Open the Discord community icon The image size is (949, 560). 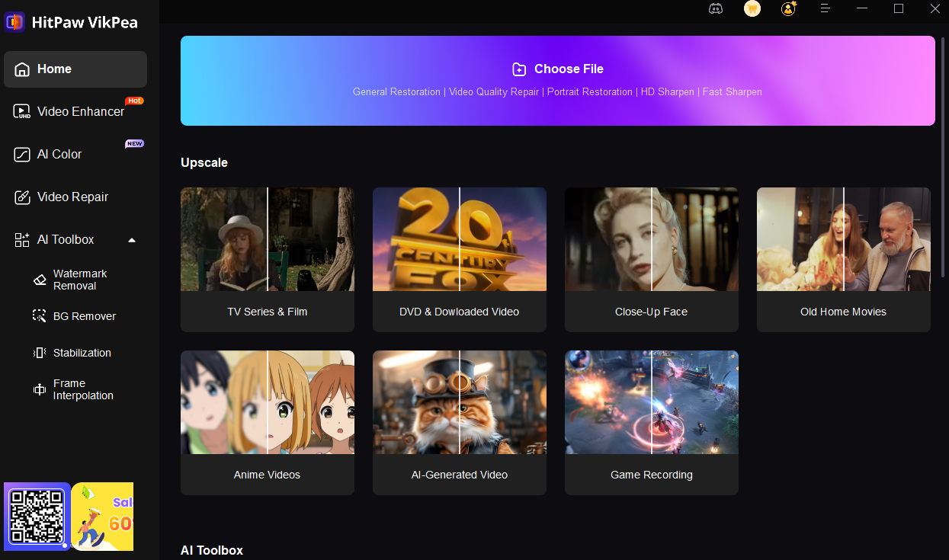pyautogui.click(x=715, y=8)
